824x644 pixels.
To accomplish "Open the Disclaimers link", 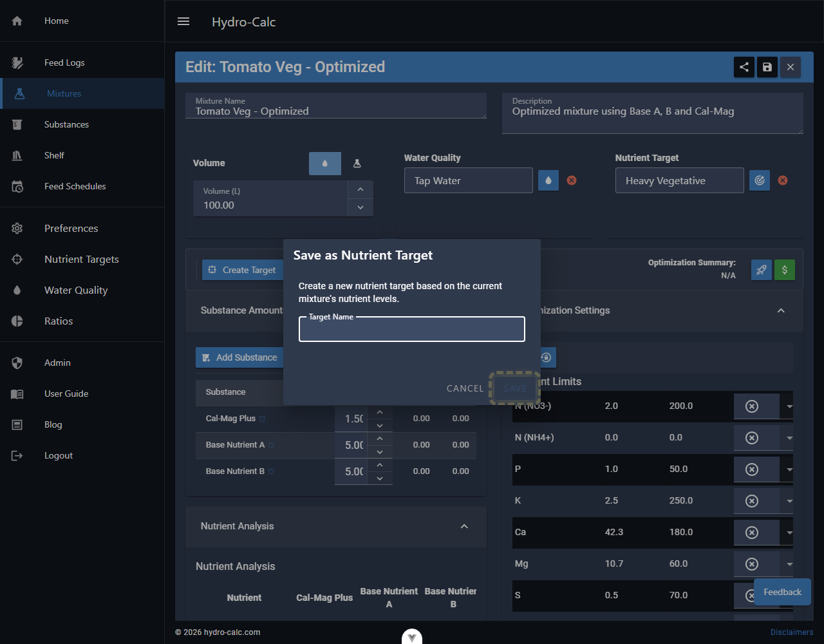I will 792,632.
